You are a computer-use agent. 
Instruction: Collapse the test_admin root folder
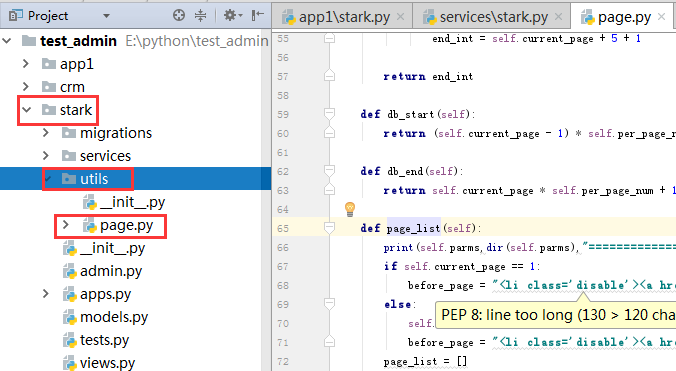click(x=7, y=41)
